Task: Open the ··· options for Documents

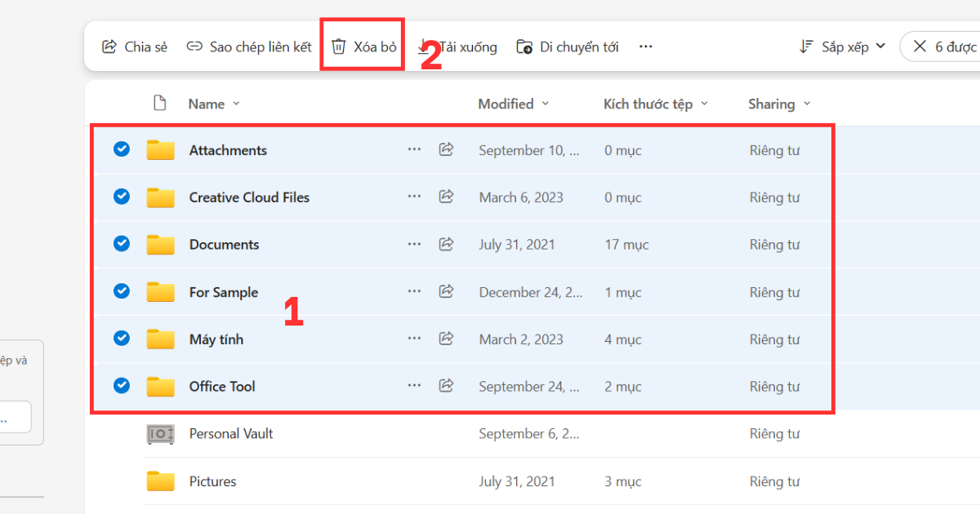Action: click(414, 244)
